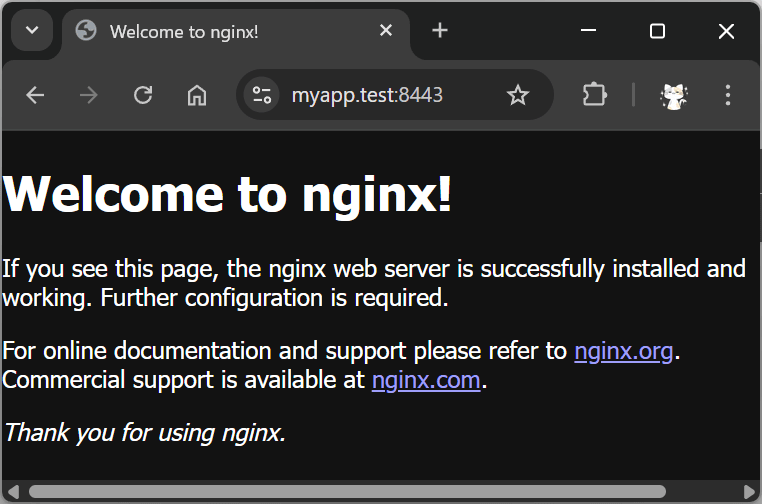The height and width of the screenshot is (504, 762).
Task: Close the Welcome to nginx! tab
Action: [386, 31]
